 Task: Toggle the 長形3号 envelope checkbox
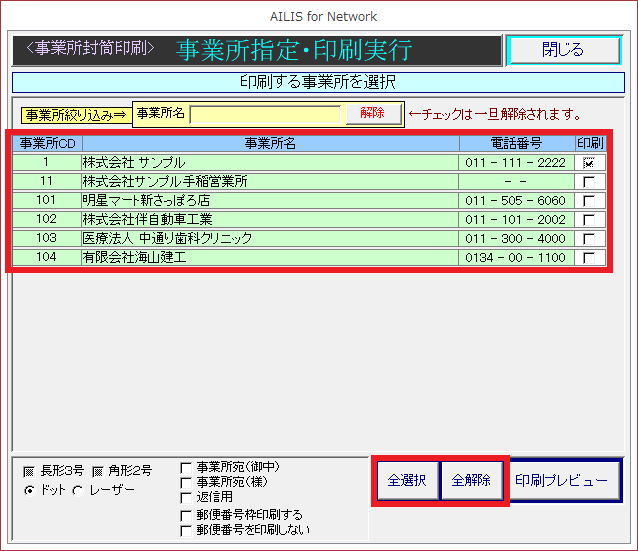pos(28,471)
